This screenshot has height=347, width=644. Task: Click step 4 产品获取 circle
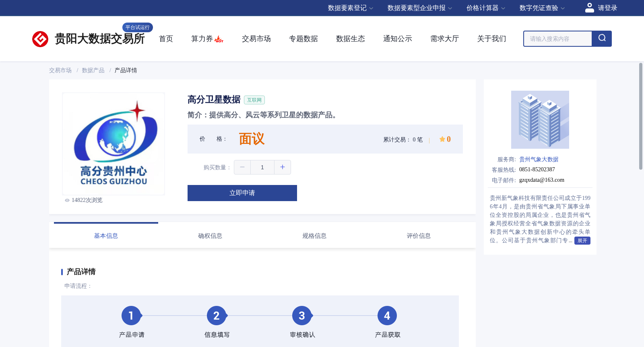(x=387, y=316)
